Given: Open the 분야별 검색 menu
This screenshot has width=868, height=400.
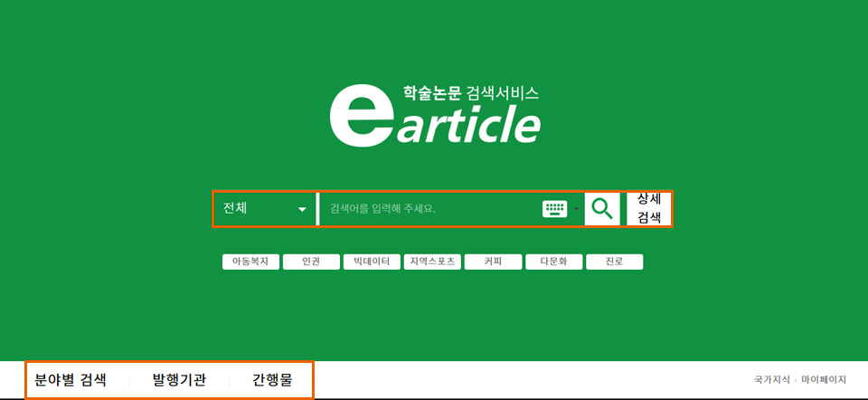Looking at the screenshot, I should (71, 380).
